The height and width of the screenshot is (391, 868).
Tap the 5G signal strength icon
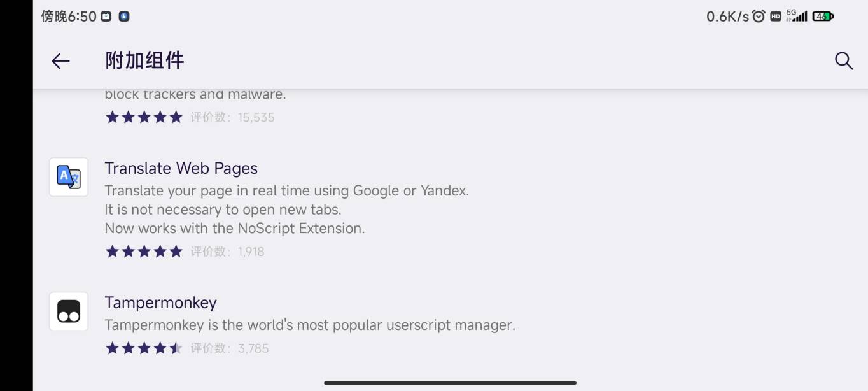tap(797, 16)
